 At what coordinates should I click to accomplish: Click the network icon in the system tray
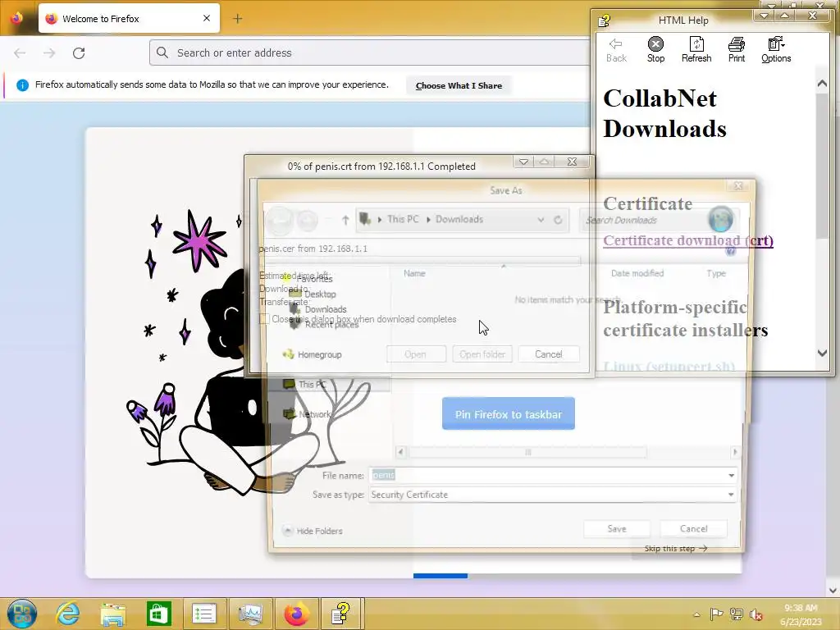coord(737,614)
